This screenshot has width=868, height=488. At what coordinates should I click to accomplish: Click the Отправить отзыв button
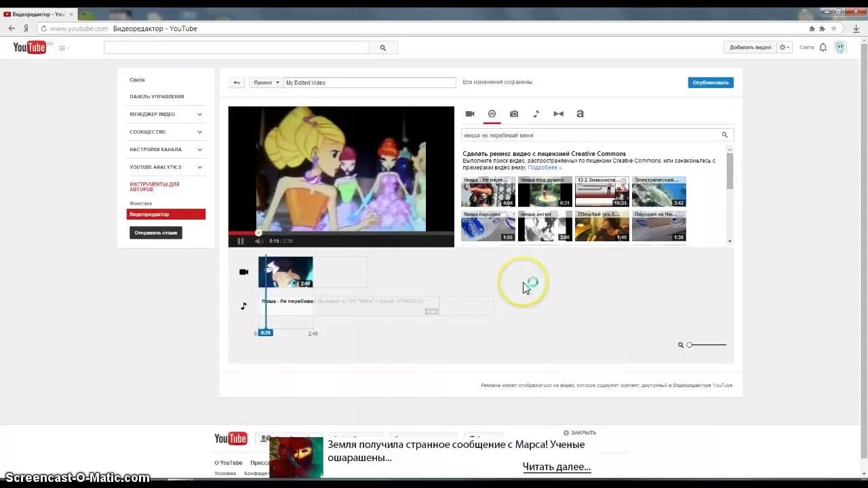[x=156, y=232]
